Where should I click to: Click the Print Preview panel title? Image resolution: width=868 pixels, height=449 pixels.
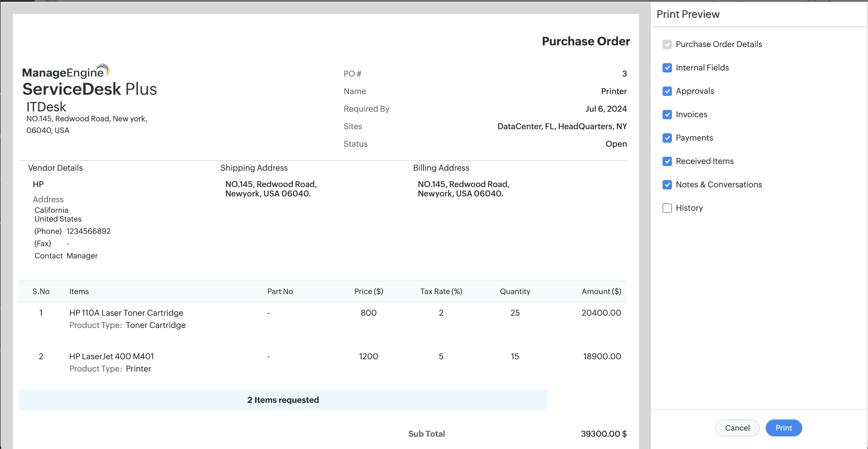coord(688,14)
